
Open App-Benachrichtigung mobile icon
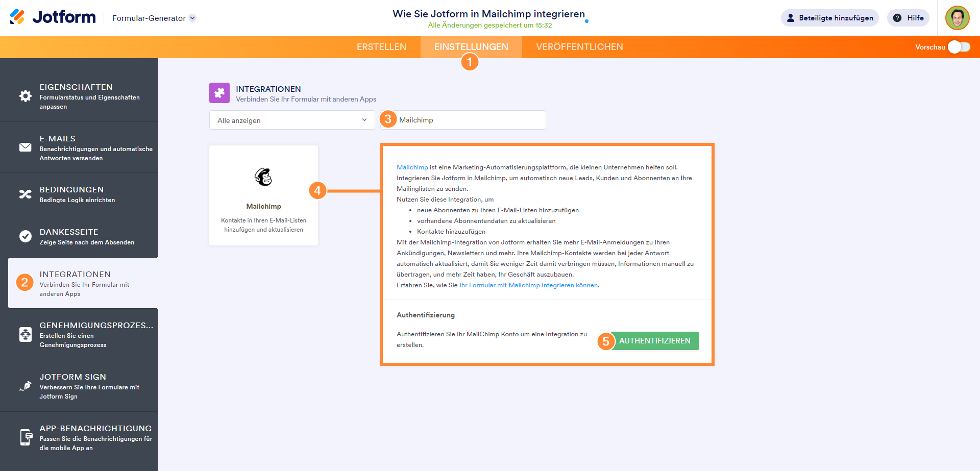pos(26,437)
